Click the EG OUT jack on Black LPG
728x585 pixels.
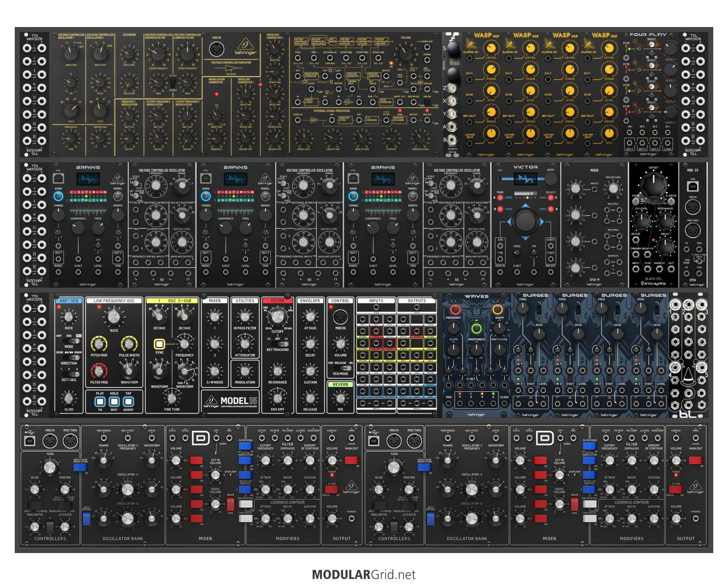635,240
